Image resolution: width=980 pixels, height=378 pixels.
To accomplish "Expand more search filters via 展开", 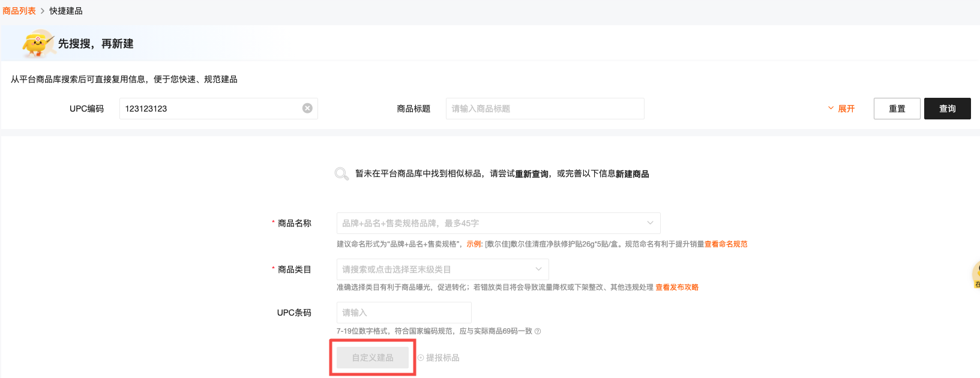I will point(841,109).
